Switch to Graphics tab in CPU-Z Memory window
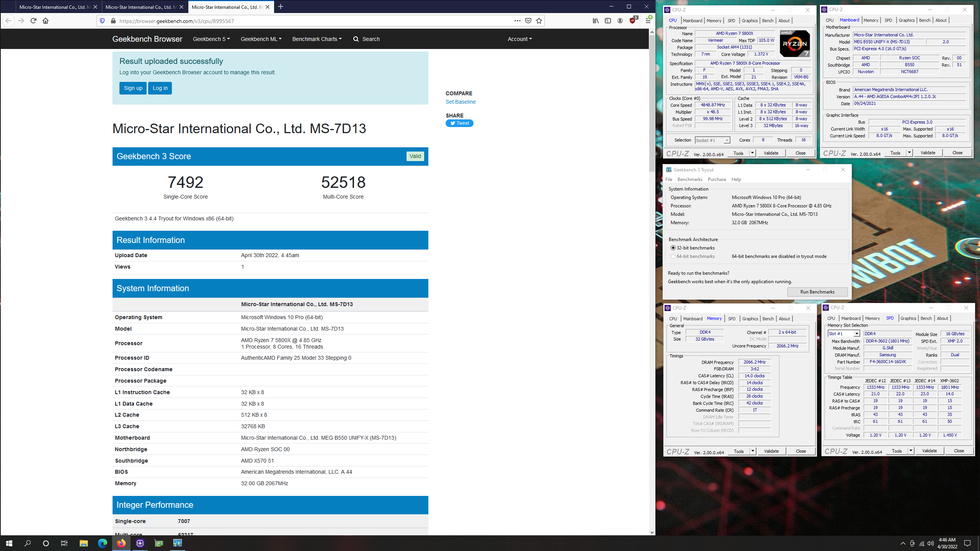This screenshot has height=551, width=980. click(x=750, y=319)
